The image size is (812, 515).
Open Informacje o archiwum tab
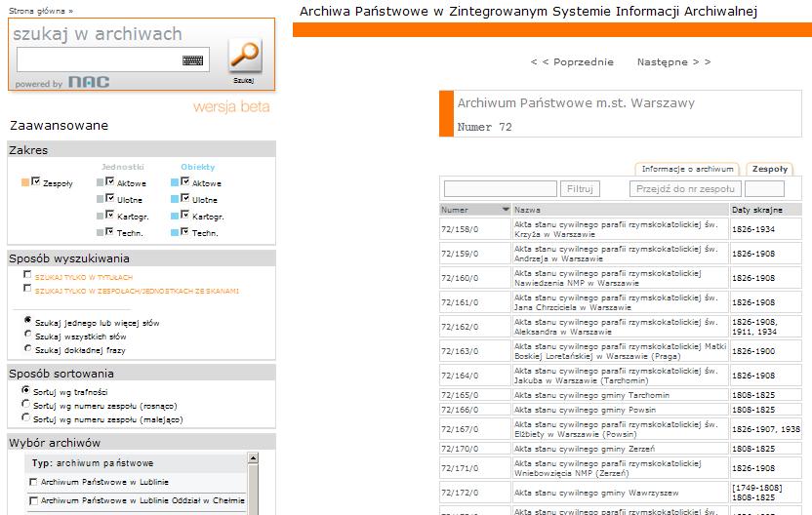tap(687, 169)
